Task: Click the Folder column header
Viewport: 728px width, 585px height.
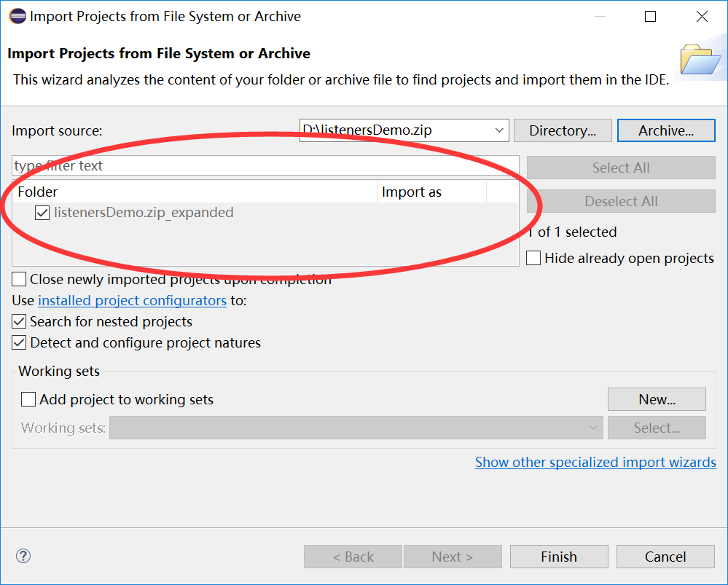Action: point(195,192)
